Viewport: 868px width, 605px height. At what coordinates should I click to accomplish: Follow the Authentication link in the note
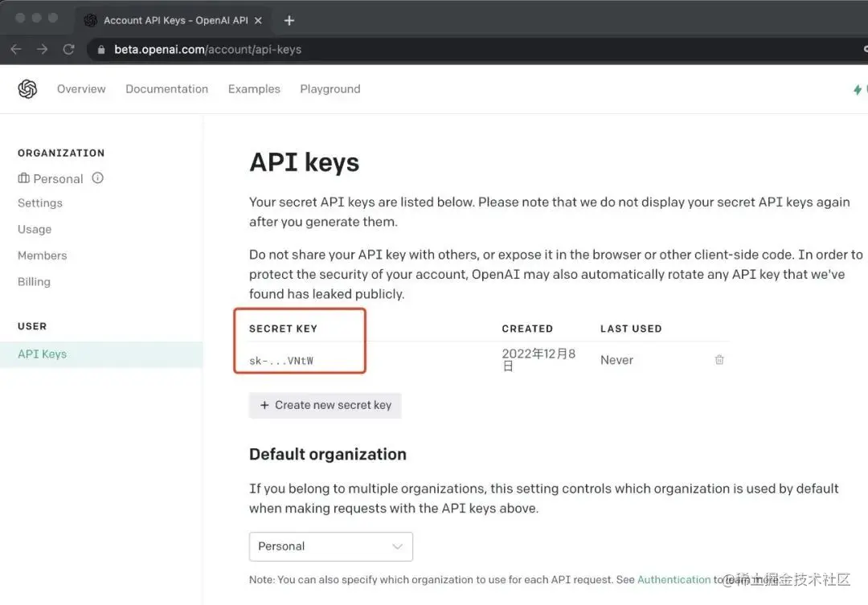coord(674,579)
